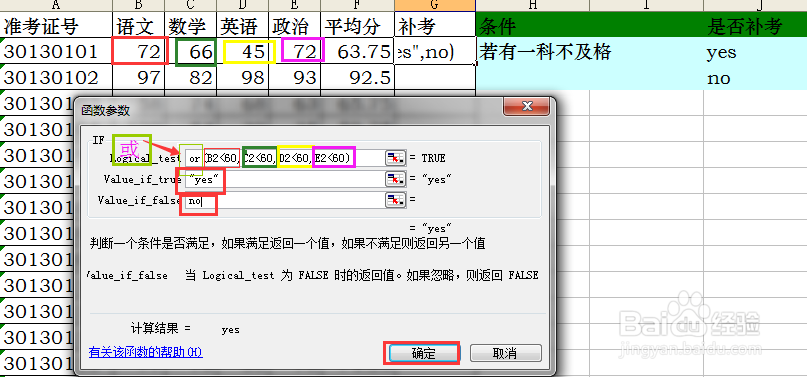807x377 pixels.
Task: Select cell containing 30130102
Action: coord(56,77)
